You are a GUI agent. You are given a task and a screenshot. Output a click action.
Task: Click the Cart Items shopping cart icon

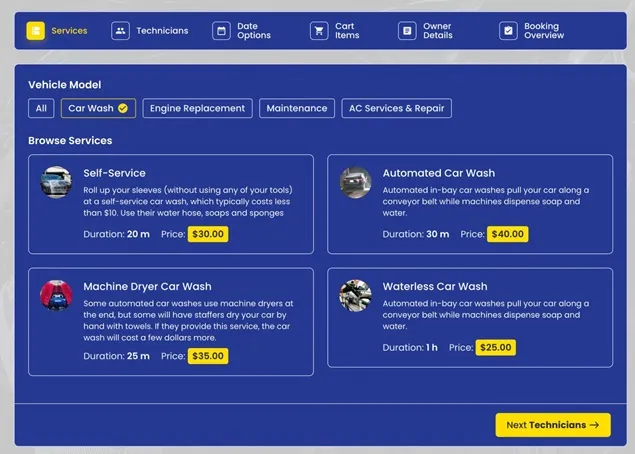pos(319,31)
